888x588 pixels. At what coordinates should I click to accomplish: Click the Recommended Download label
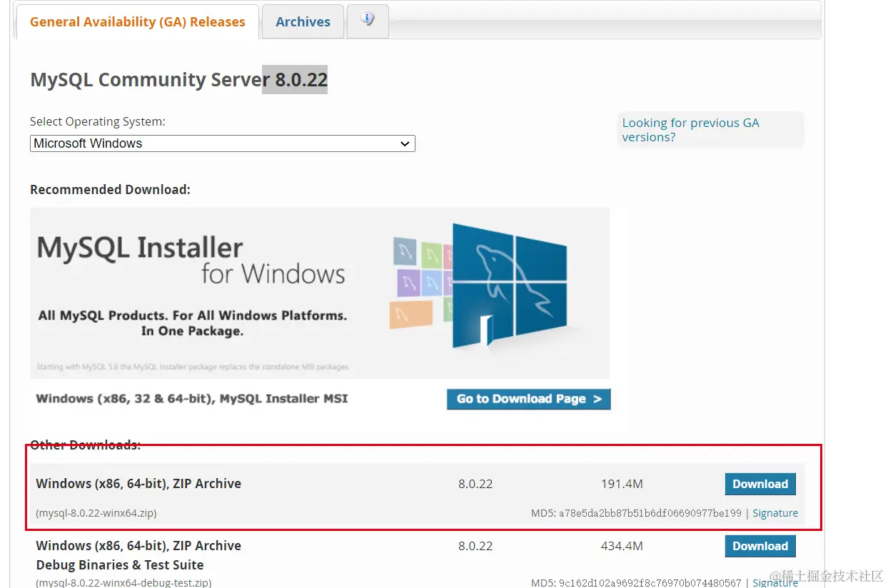[x=110, y=190]
